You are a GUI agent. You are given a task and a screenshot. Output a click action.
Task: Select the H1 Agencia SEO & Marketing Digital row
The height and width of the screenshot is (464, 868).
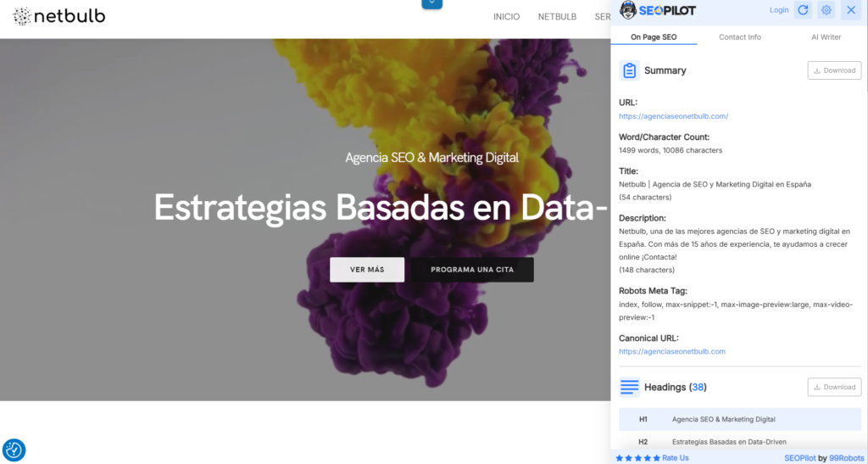point(740,419)
